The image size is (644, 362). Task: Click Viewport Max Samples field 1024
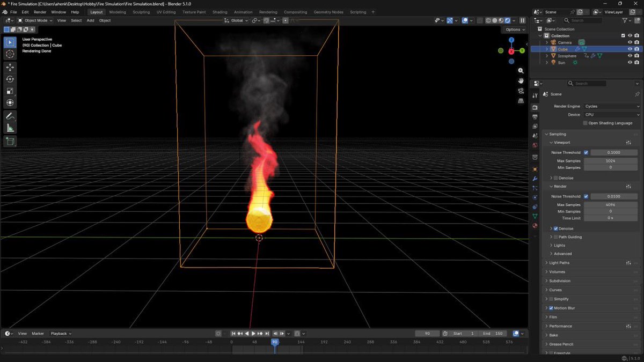click(611, 161)
